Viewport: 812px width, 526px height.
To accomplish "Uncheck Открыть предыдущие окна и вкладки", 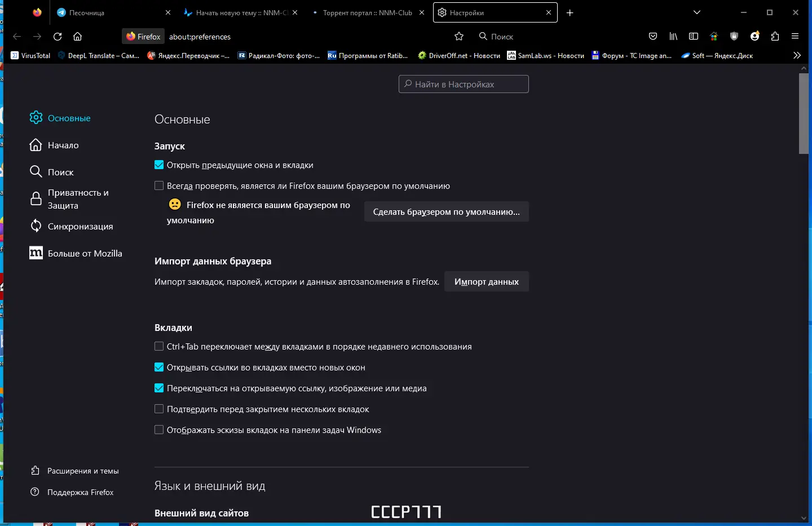I will pos(159,165).
